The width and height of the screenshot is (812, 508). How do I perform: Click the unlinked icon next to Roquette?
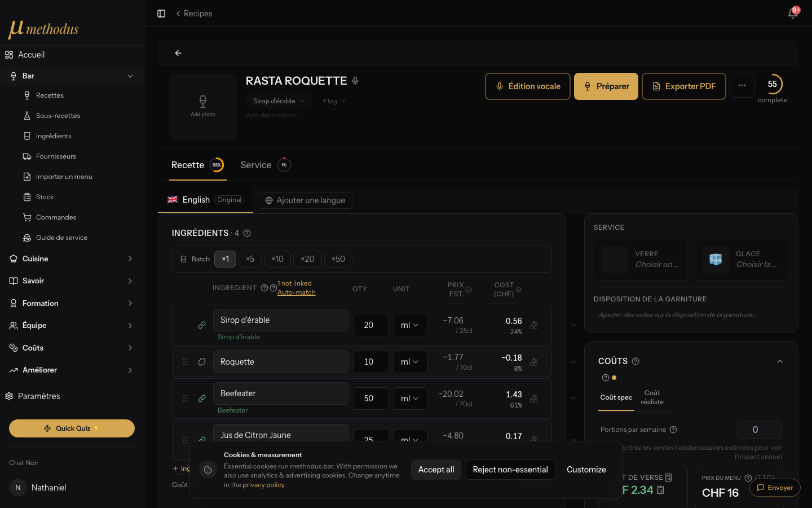[x=202, y=362]
